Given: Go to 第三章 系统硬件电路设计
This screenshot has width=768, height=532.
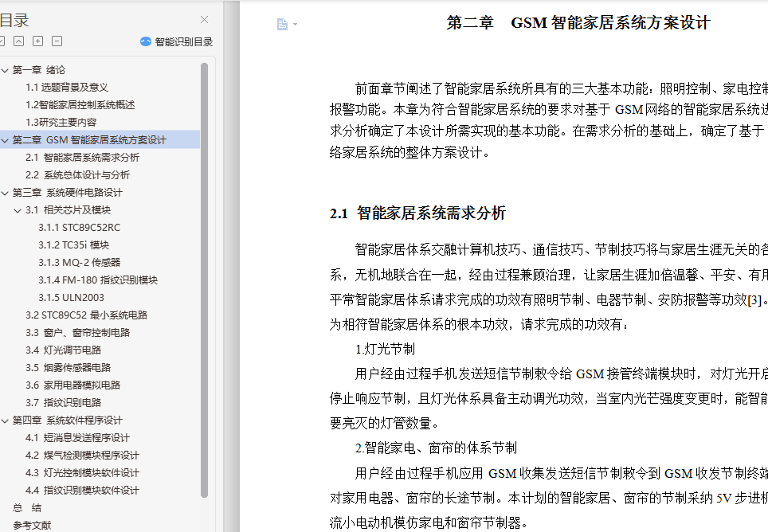Looking at the screenshot, I should click(67, 193).
